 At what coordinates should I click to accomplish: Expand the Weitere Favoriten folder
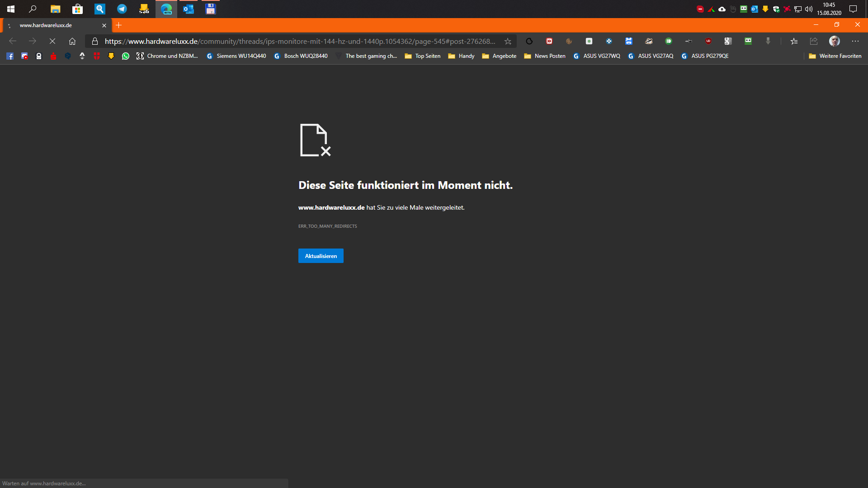pos(835,56)
